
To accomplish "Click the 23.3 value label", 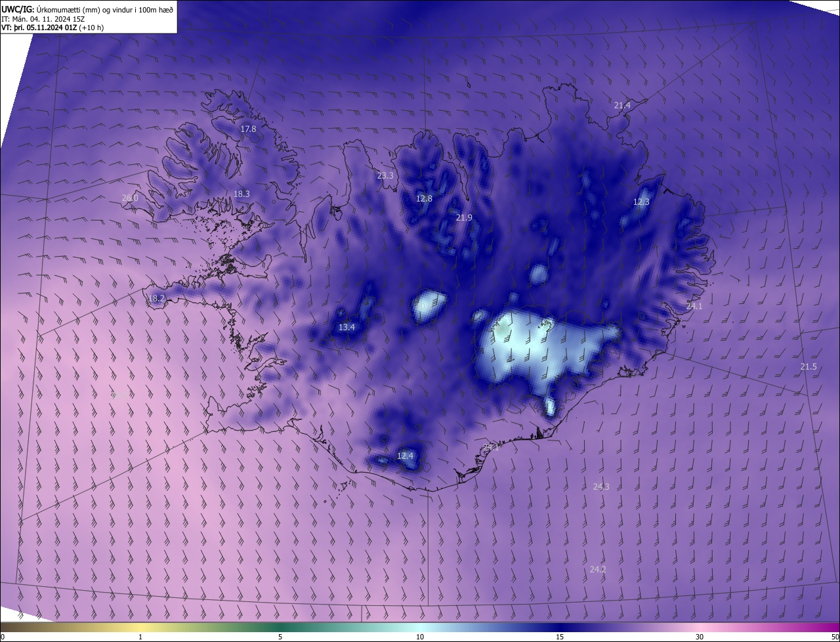I will [385, 175].
